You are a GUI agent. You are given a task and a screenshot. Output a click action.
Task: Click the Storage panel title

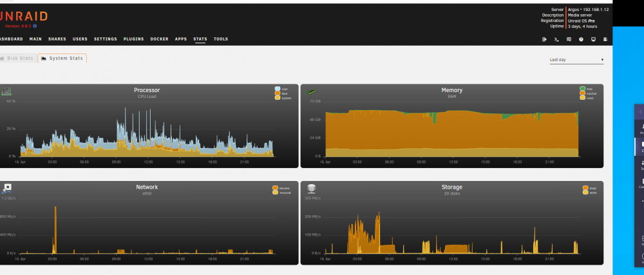[452, 187]
